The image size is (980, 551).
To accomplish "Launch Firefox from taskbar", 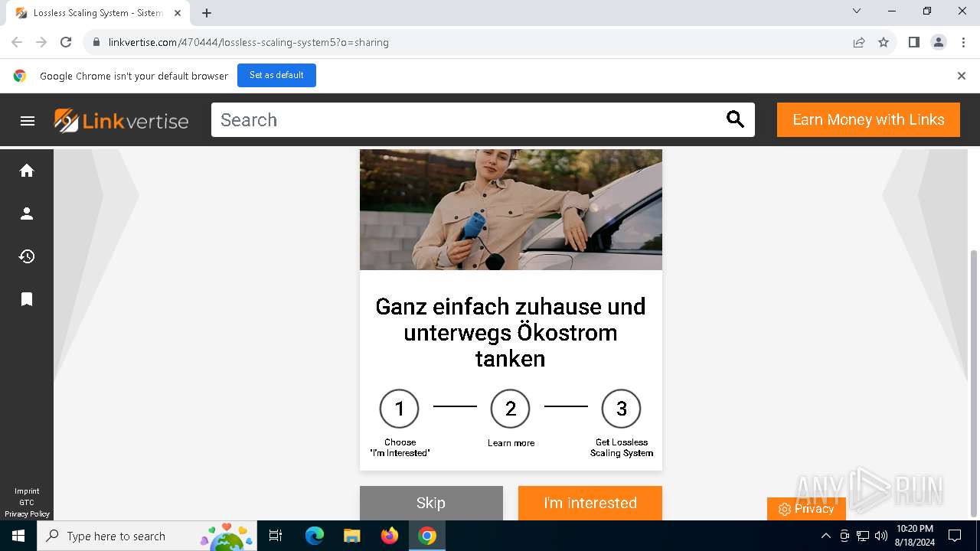I will pos(390,536).
